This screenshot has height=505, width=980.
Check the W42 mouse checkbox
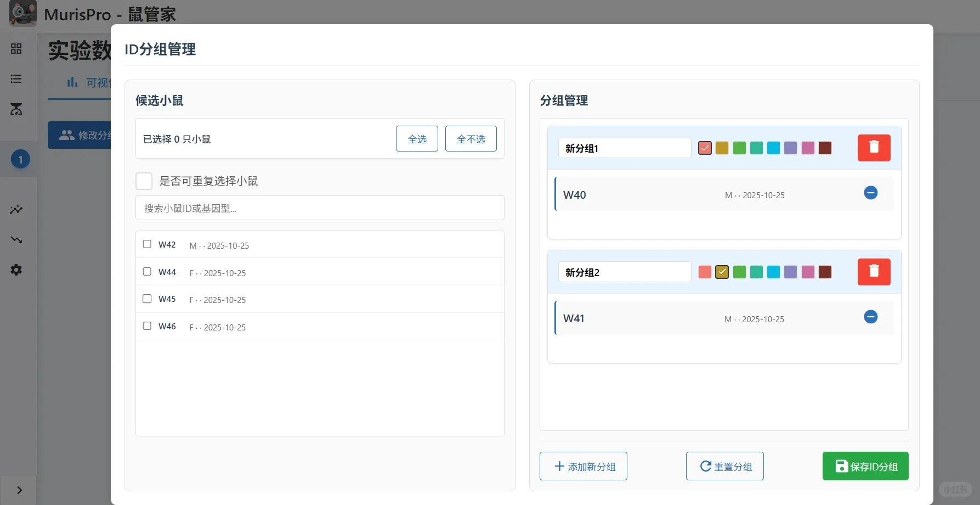(x=147, y=244)
